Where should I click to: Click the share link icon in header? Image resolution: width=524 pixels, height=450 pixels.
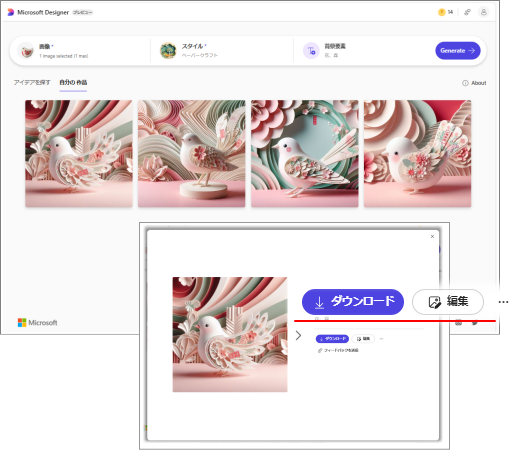tap(467, 12)
